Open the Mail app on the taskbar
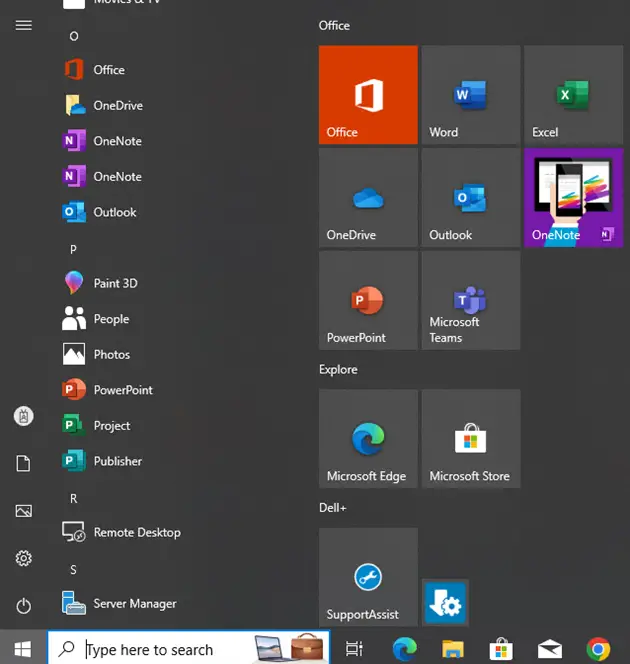The width and height of the screenshot is (630, 664). point(550,648)
